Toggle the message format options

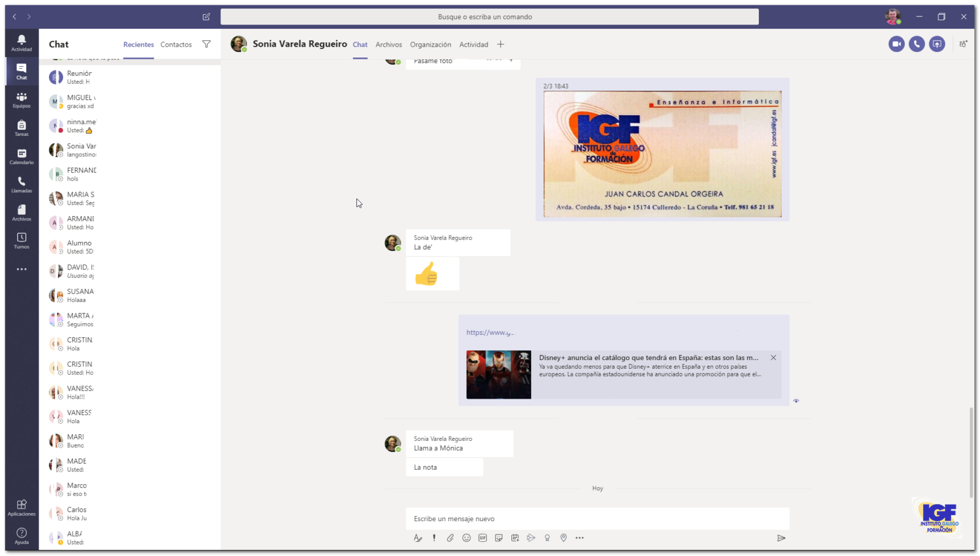[x=418, y=538]
